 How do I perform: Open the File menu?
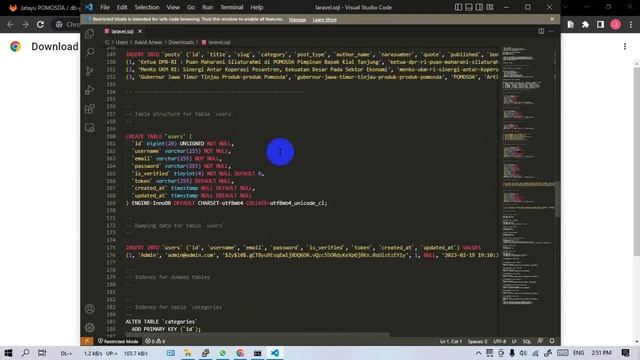105,7
